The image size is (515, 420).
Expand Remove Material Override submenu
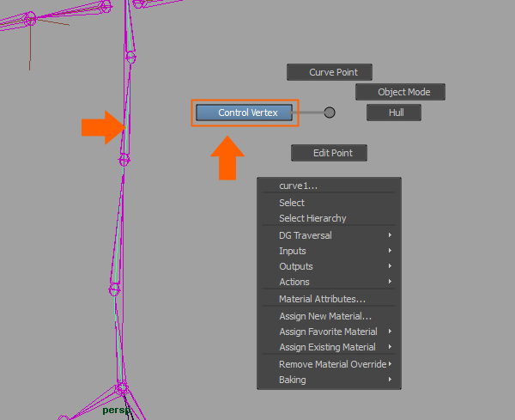(329, 364)
